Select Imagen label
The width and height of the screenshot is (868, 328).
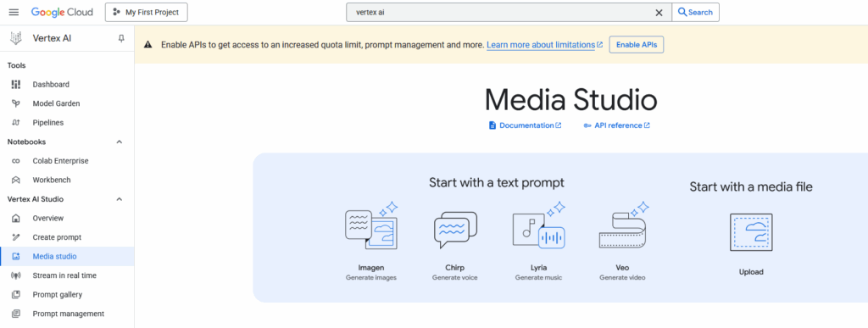371,268
